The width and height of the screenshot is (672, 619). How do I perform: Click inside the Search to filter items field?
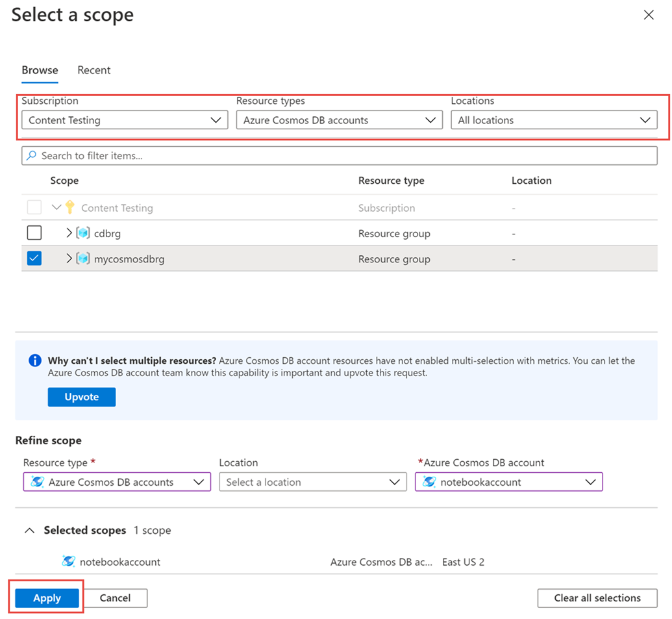pos(195,155)
